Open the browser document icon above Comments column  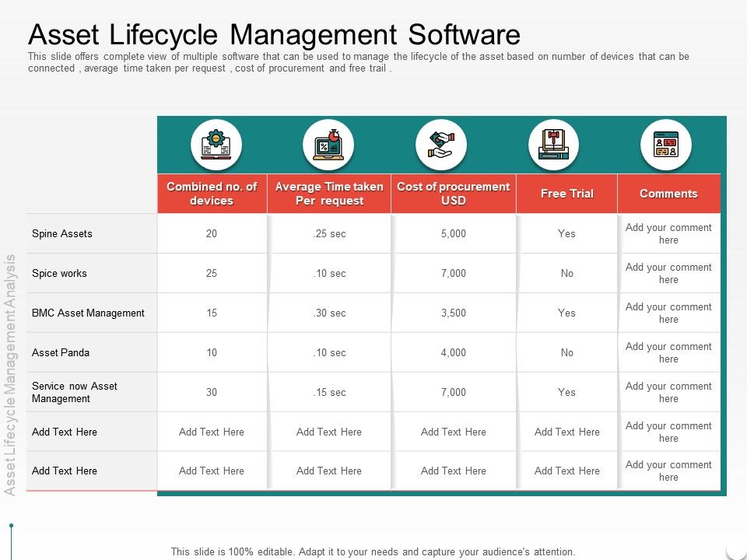click(x=666, y=144)
